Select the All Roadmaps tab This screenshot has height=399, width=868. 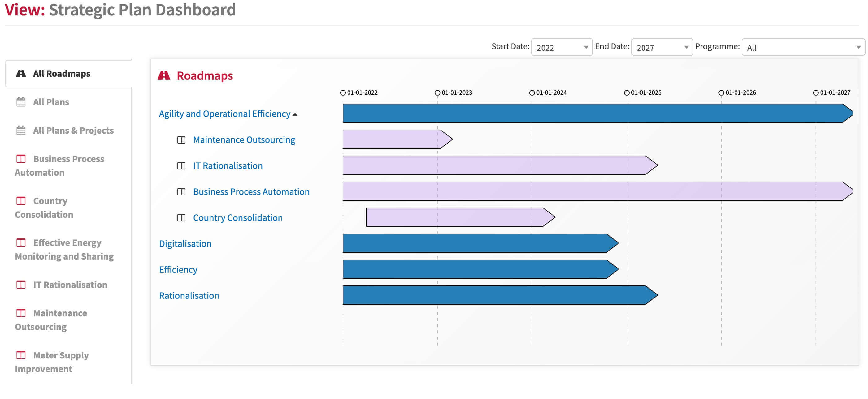click(x=68, y=73)
